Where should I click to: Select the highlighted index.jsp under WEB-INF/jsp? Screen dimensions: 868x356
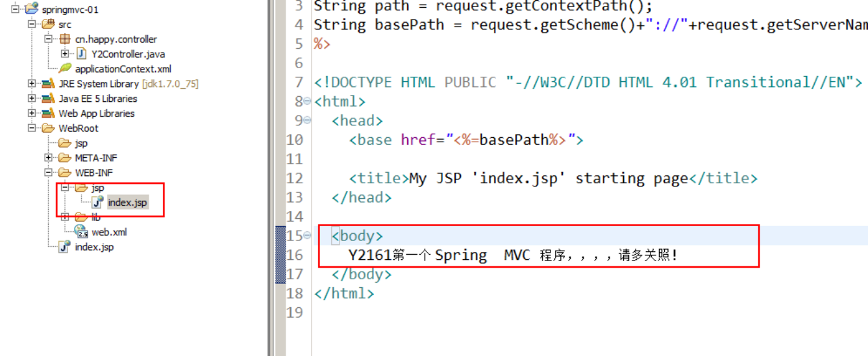coord(127,203)
